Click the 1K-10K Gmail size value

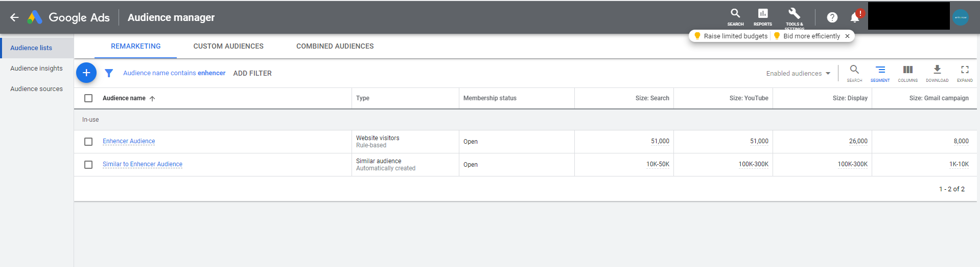point(959,164)
